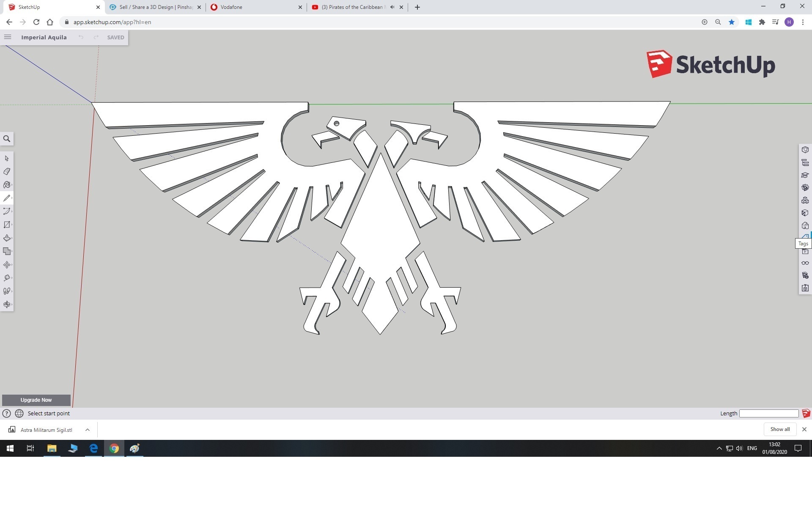
Task: Open the SketchUp hamburger menu
Action: click(8, 37)
